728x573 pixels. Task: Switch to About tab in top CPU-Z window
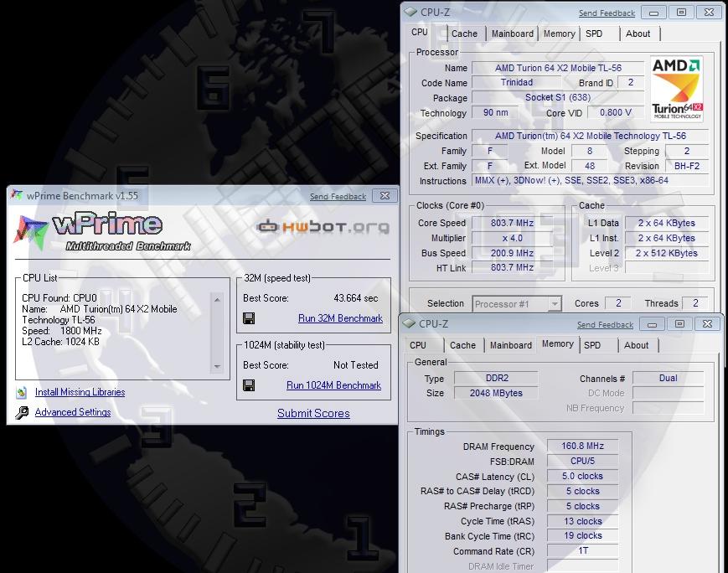click(638, 34)
